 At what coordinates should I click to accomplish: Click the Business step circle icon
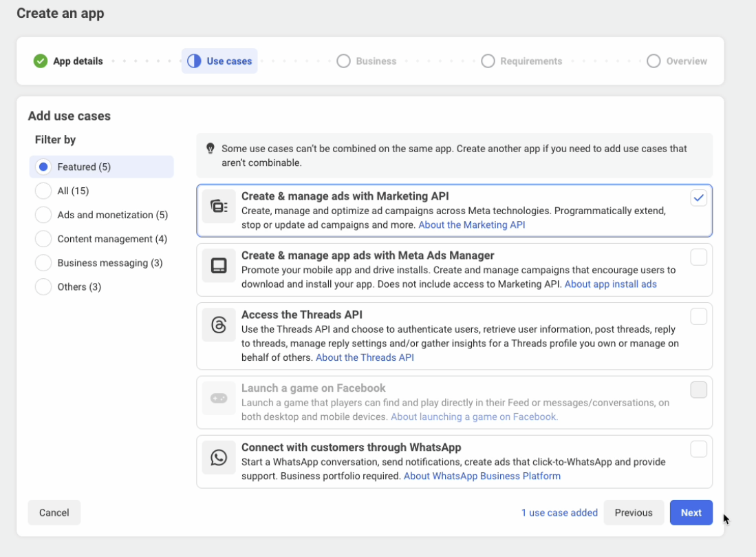click(343, 61)
